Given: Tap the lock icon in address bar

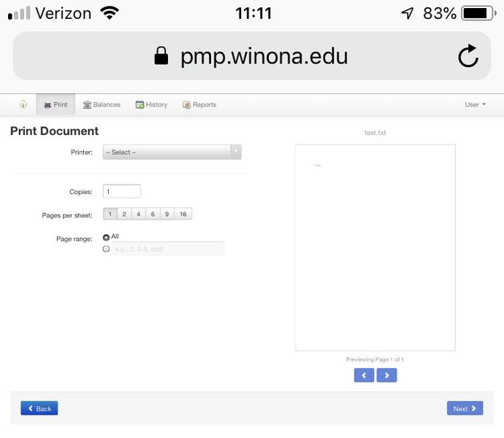Looking at the screenshot, I should point(161,56).
